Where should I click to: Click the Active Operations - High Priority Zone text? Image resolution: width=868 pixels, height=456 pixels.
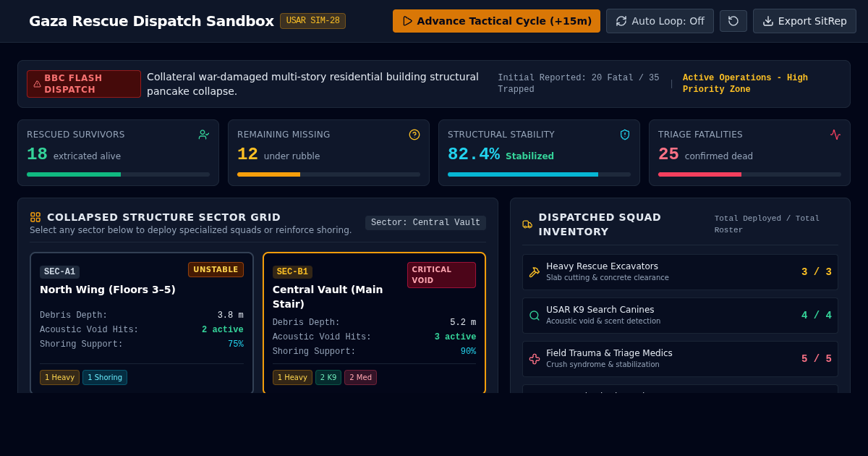pos(745,84)
